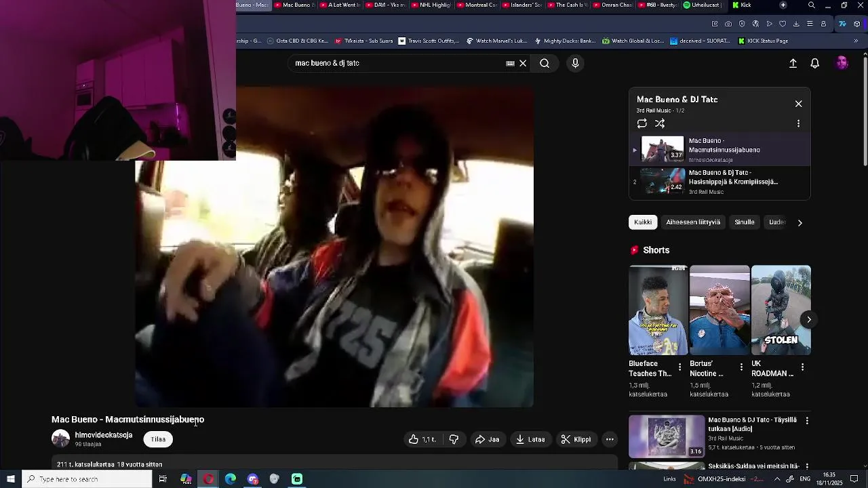The image size is (868, 488).
Task: Toggle playlist loop
Action: [642, 123]
